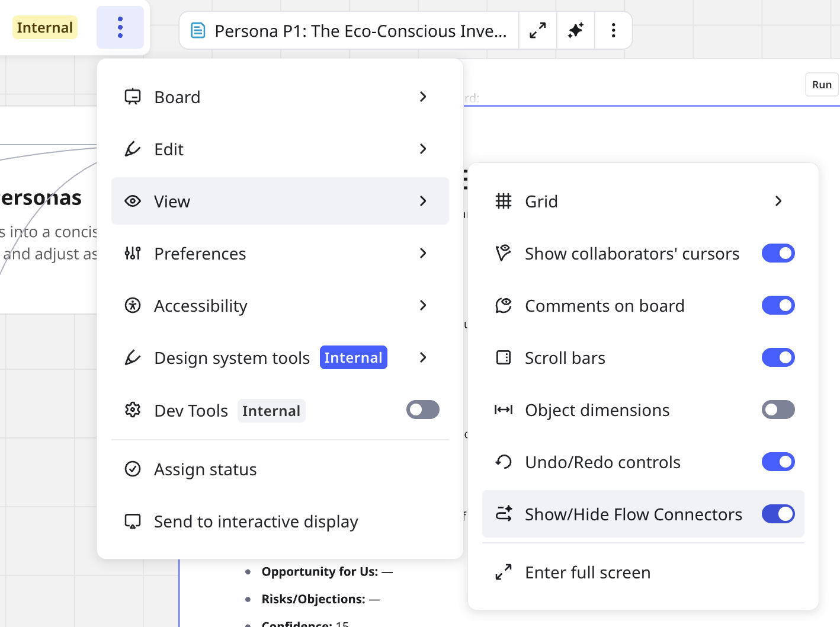
Task: Toggle the Dev Tools switch
Action: pos(422,410)
